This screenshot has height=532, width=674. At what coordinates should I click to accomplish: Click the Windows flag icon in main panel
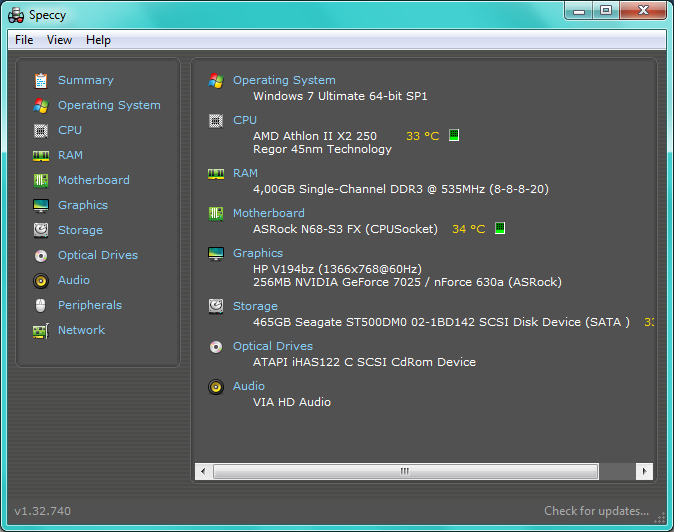point(216,80)
